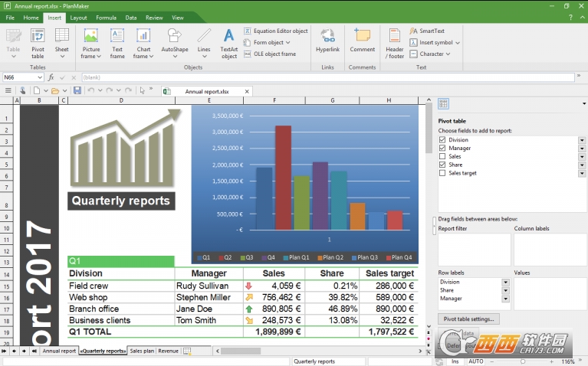Open dropdown for Manager row label
The width and height of the screenshot is (588, 366).
click(x=505, y=299)
